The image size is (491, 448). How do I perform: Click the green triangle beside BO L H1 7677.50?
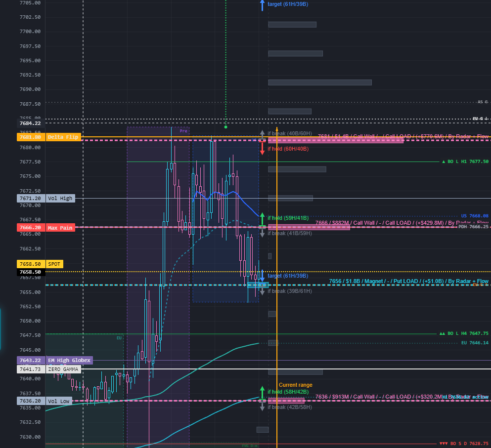(x=444, y=162)
